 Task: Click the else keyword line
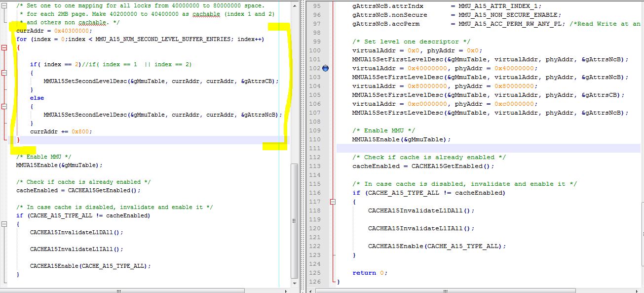[x=37, y=98]
